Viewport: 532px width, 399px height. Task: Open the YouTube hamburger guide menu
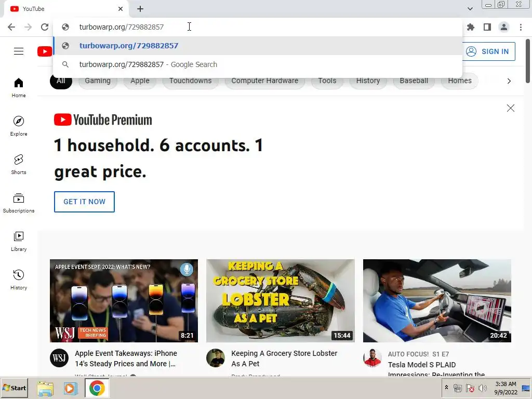(19, 51)
